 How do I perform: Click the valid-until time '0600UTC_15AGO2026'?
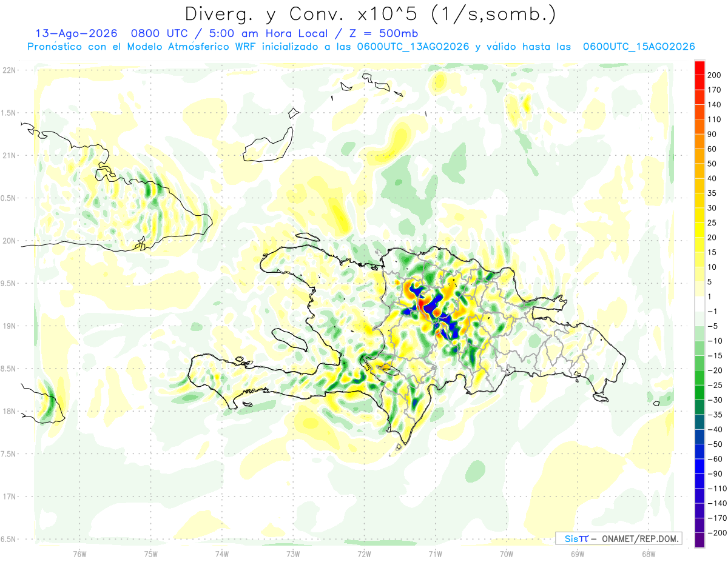coord(639,47)
